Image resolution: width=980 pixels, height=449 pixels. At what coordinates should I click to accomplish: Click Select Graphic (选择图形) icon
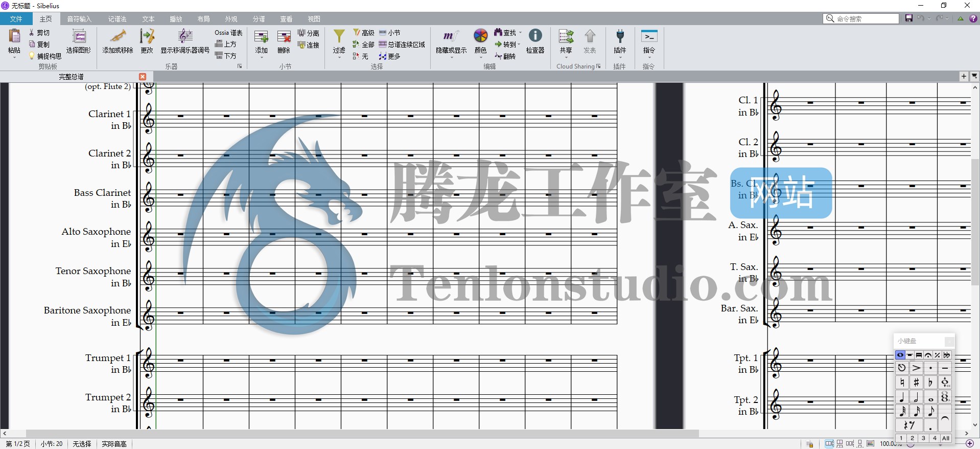point(79,37)
